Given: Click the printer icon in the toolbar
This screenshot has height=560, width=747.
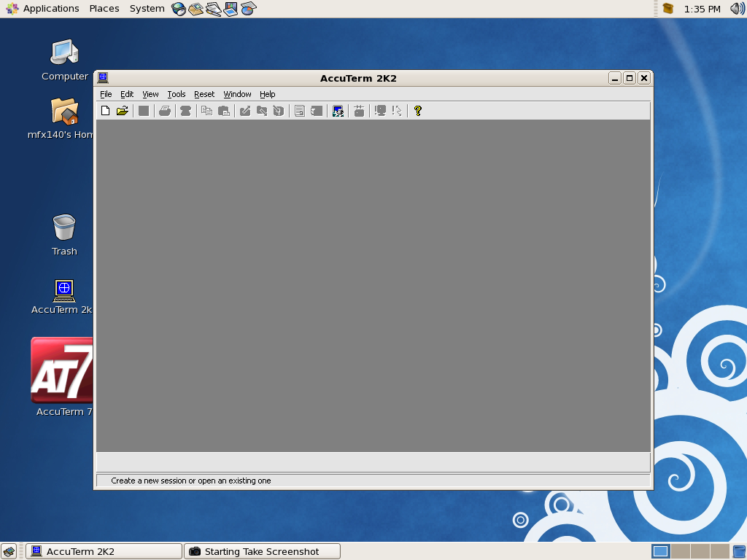Looking at the screenshot, I should pos(165,111).
